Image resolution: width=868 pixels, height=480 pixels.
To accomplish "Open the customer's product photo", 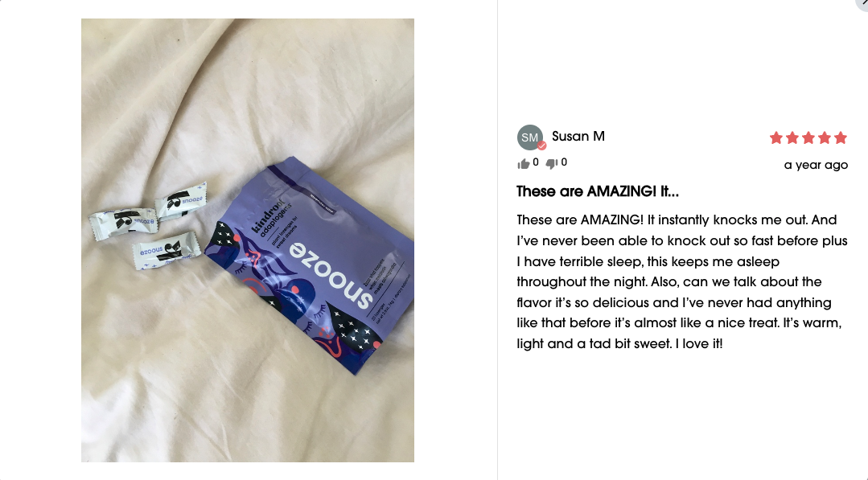I will tap(248, 240).
